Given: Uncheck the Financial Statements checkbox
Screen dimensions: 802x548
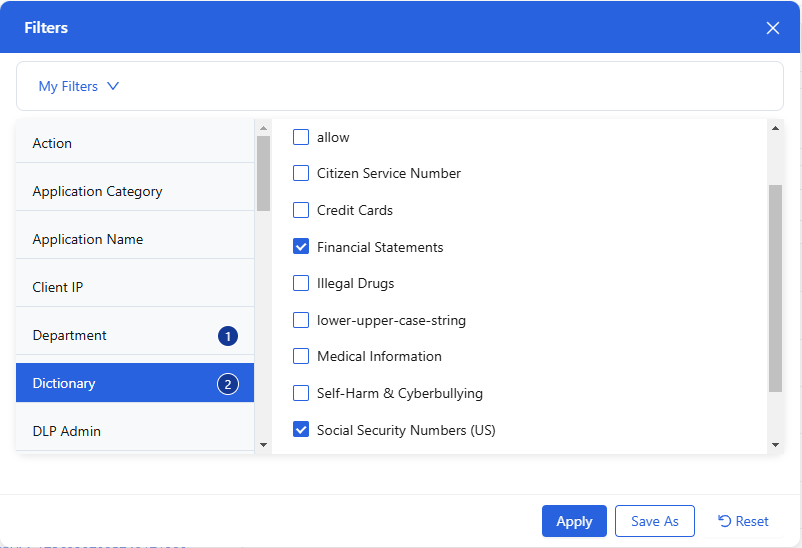Looking at the screenshot, I should pos(301,247).
